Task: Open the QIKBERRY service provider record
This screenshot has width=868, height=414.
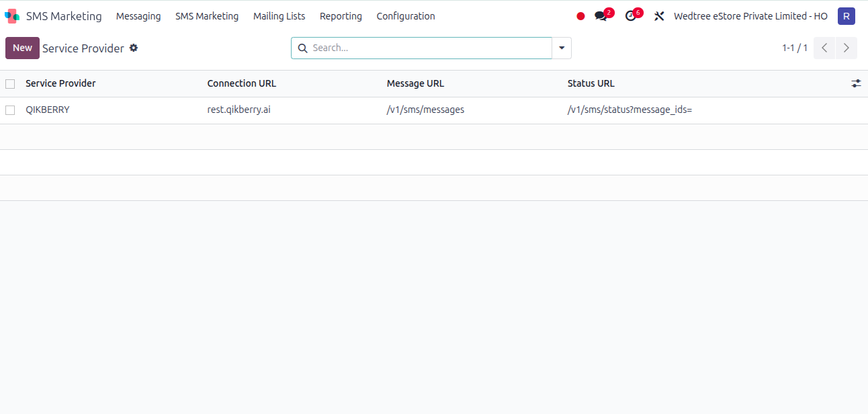Action: tap(48, 110)
